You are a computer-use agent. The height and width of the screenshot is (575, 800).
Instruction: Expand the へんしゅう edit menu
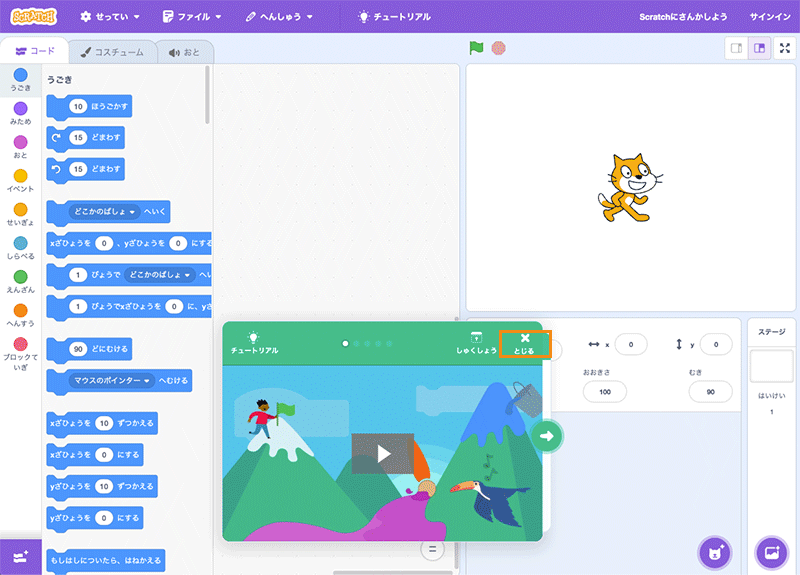[280, 17]
